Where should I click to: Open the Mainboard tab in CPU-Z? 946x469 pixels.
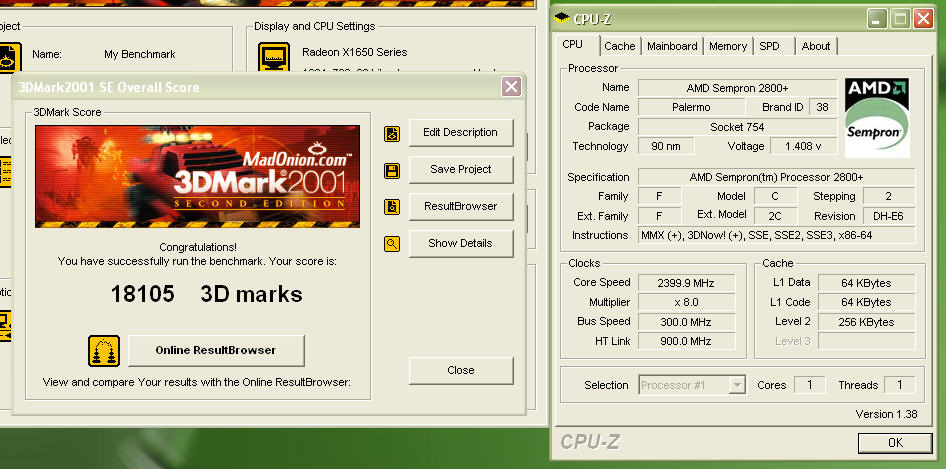pos(672,46)
